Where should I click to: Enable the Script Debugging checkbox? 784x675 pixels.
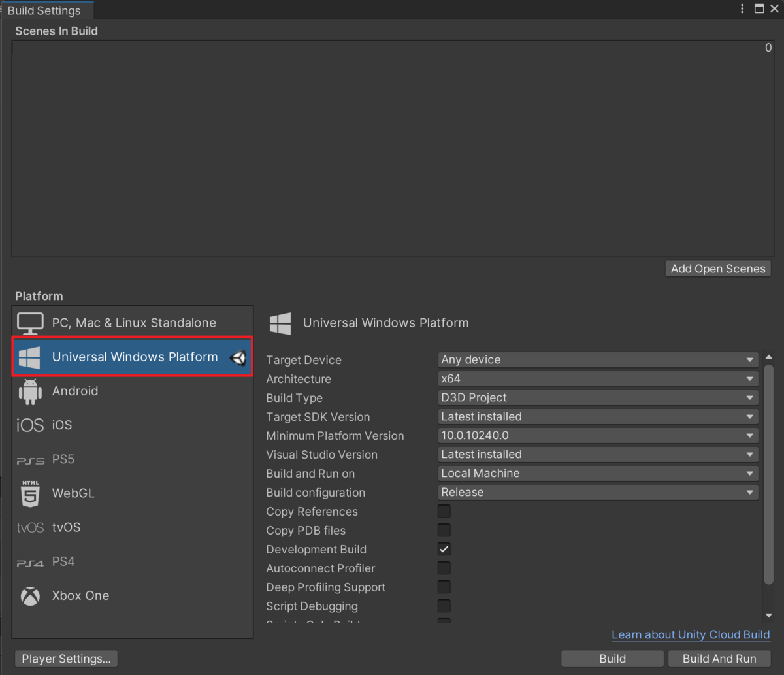pos(444,606)
